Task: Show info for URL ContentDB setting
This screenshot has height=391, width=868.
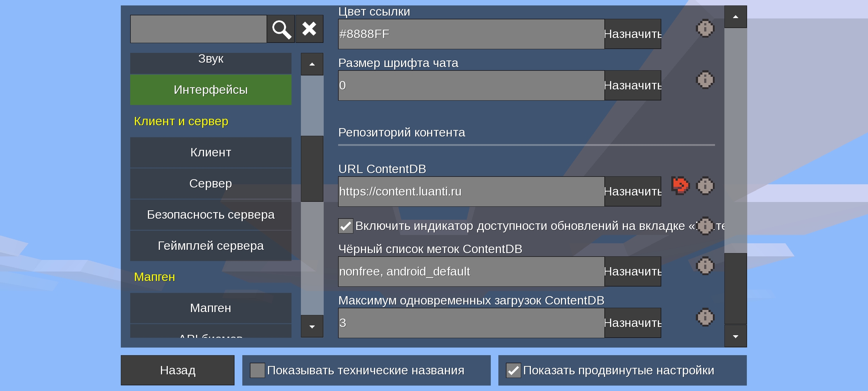Action: pos(705,186)
